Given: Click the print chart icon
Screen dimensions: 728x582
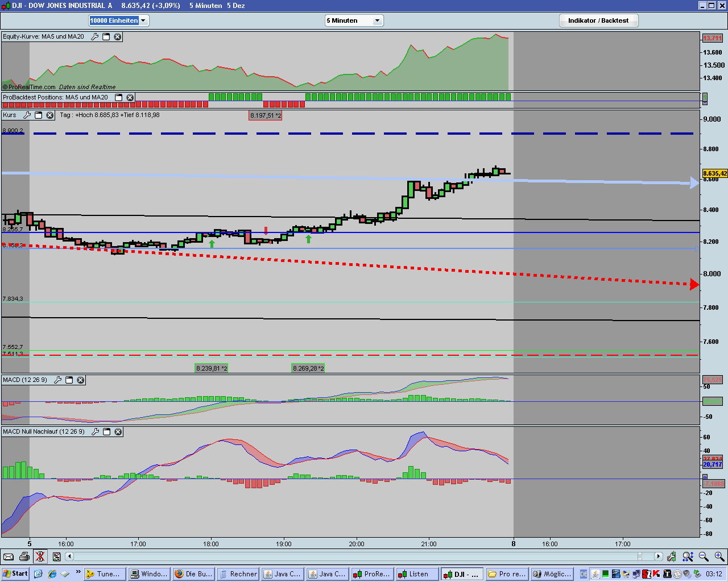Looking at the screenshot, I should 24,556.
